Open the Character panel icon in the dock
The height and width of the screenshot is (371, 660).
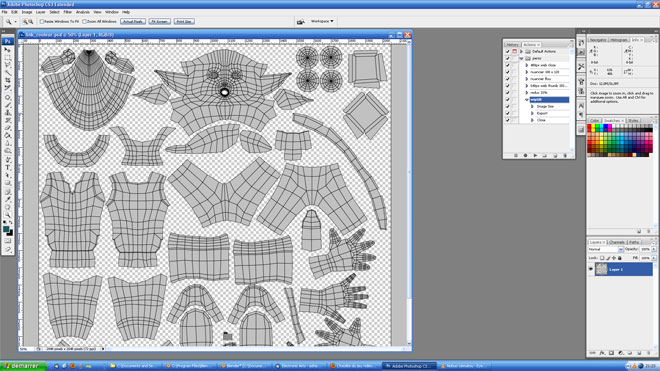pos(581,106)
